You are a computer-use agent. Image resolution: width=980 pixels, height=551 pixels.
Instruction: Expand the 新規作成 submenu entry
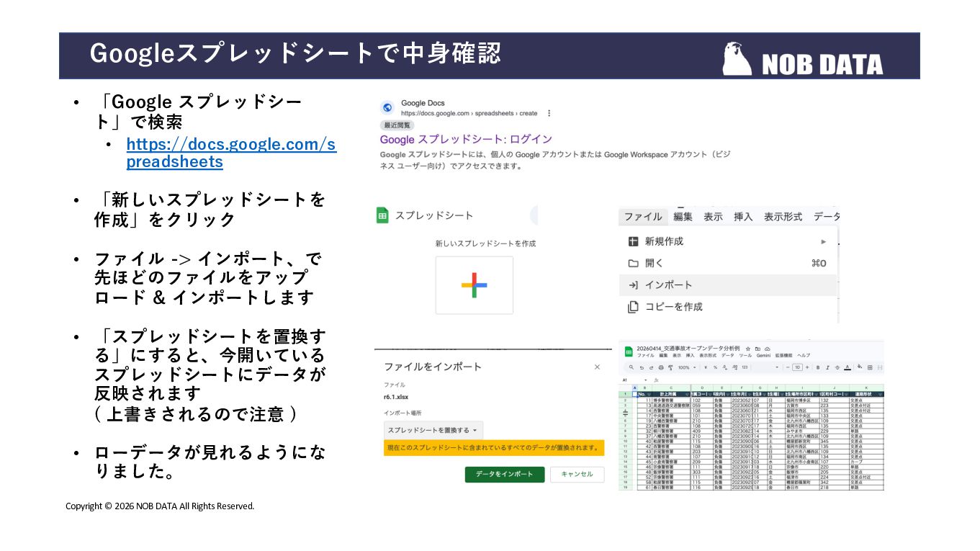pyautogui.click(x=728, y=241)
